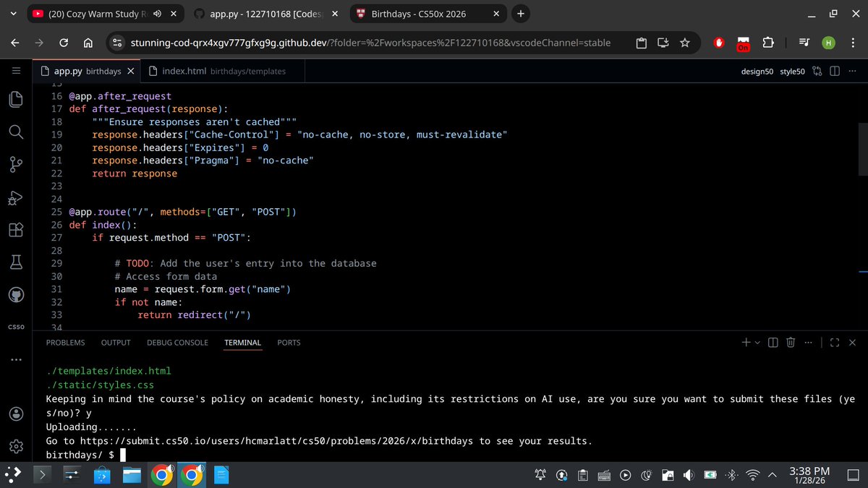Open the Source Control view
Viewport: 868px width, 488px height.
[16, 165]
